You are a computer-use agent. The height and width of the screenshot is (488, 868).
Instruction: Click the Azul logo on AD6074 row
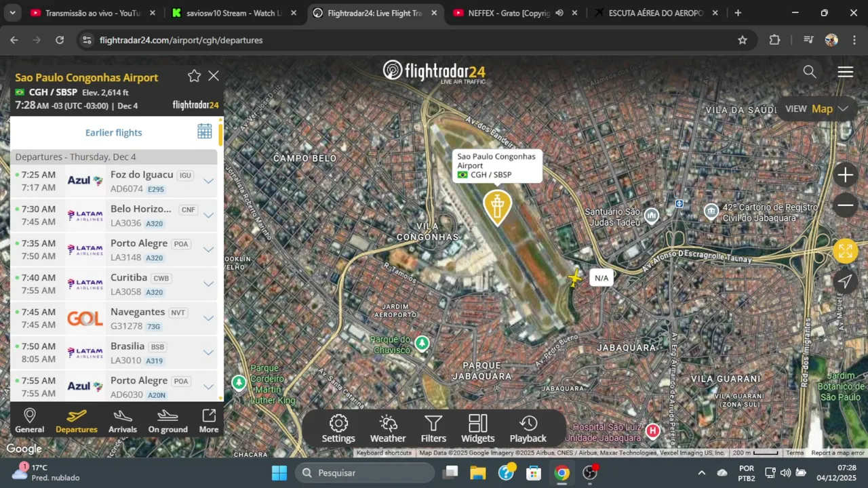(85, 181)
